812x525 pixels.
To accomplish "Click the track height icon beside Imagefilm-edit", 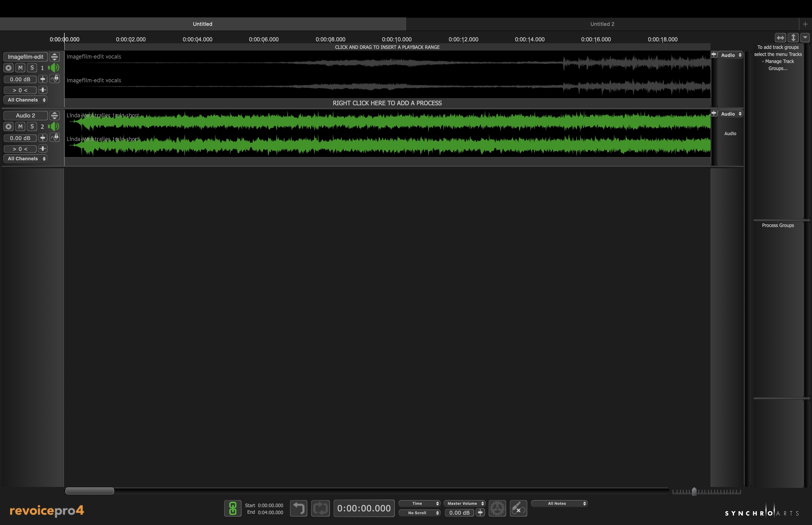I will [55, 57].
